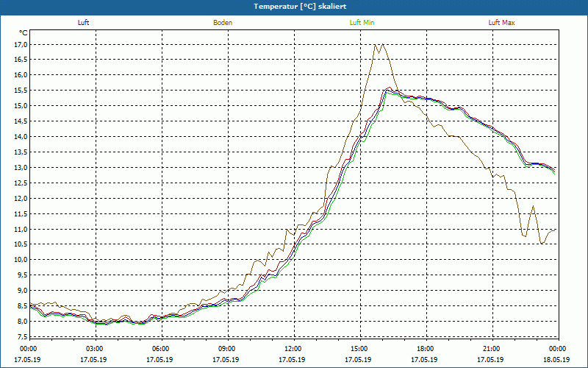Click the 10,5 y-axis value
The height and width of the screenshot is (368, 588).
point(21,244)
